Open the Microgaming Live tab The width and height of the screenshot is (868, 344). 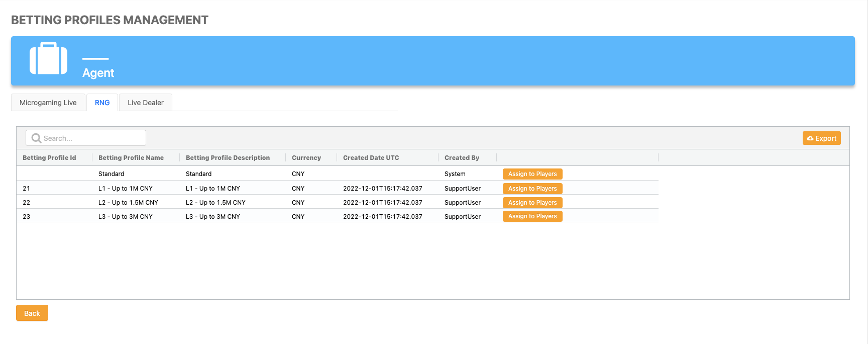pyautogui.click(x=48, y=103)
